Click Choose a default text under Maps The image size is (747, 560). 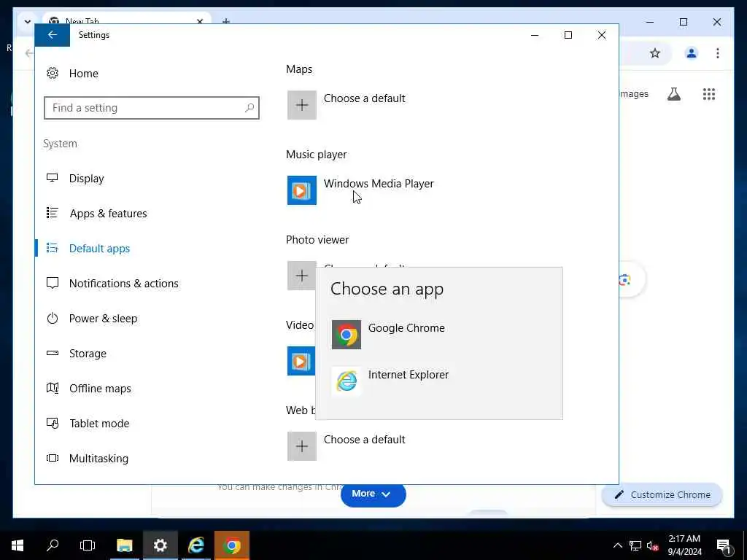(365, 98)
